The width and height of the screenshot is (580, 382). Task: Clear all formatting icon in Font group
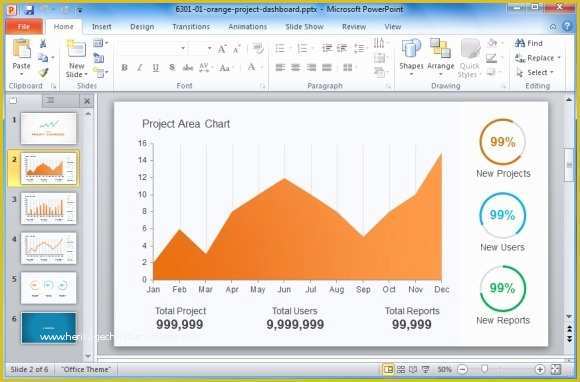[258, 48]
